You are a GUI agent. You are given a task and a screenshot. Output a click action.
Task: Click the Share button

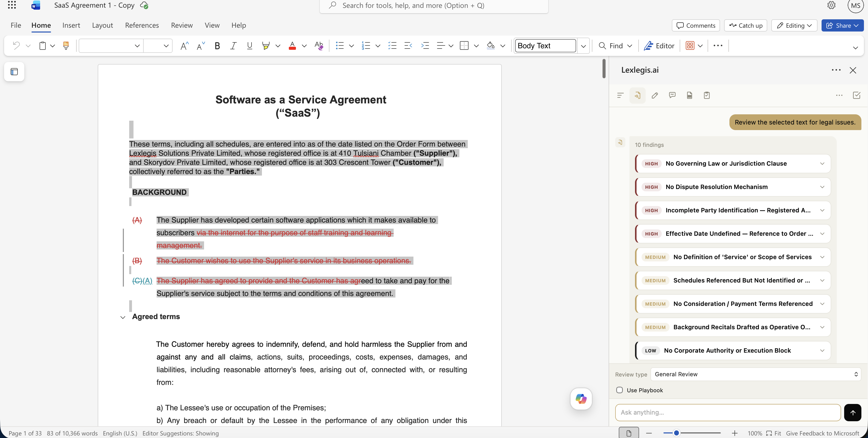(x=842, y=26)
